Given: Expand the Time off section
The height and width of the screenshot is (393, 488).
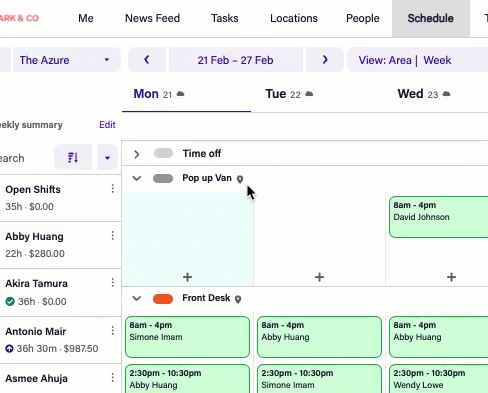Looking at the screenshot, I should click(x=136, y=154).
